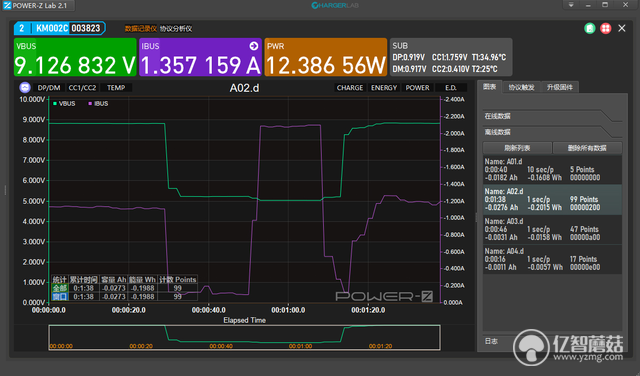640x376 pixels.
Task: Click the overview timeline strip below the chart
Action: point(244,337)
